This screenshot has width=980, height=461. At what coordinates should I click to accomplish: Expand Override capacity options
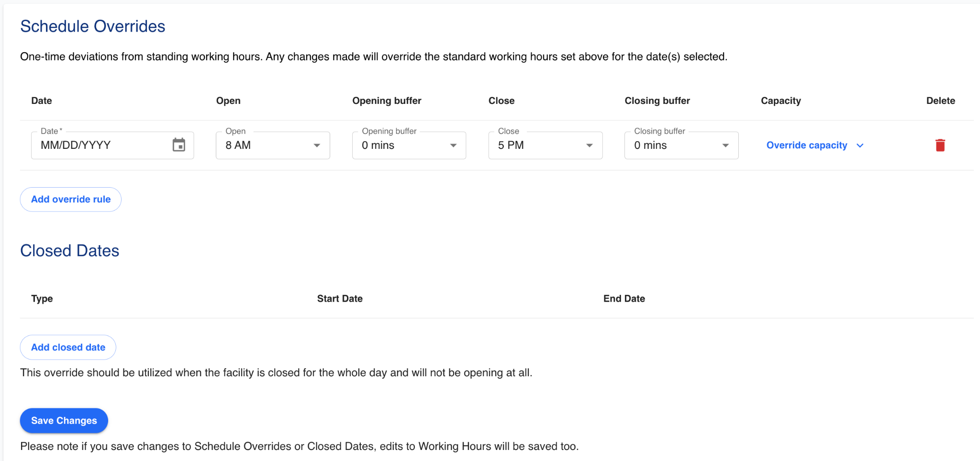pyautogui.click(x=807, y=146)
